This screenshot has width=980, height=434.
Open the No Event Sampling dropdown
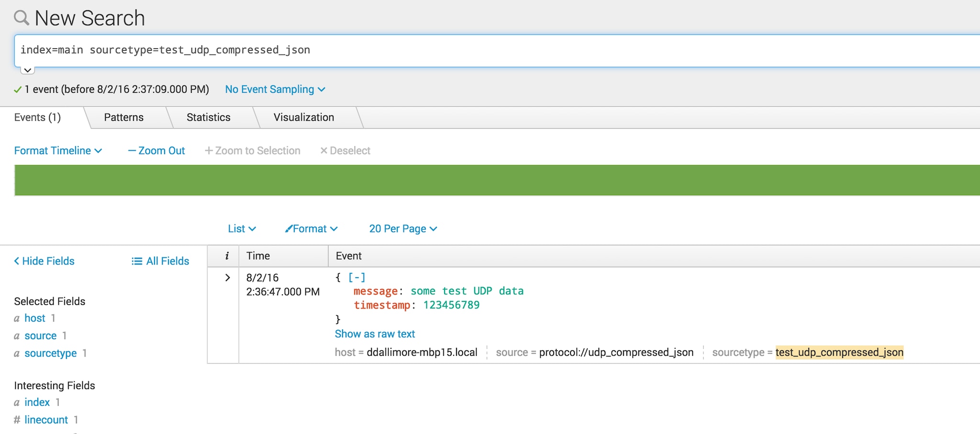[x=275, y=89]
